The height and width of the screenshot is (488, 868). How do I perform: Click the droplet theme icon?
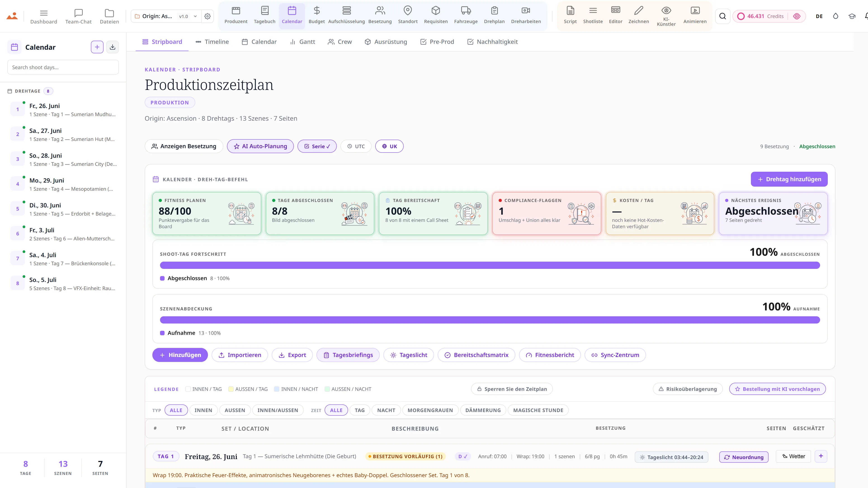pos(835,16)
